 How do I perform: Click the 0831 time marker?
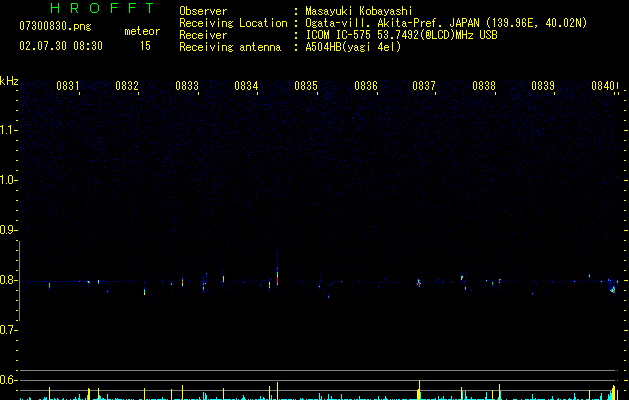tap(68, 86)
